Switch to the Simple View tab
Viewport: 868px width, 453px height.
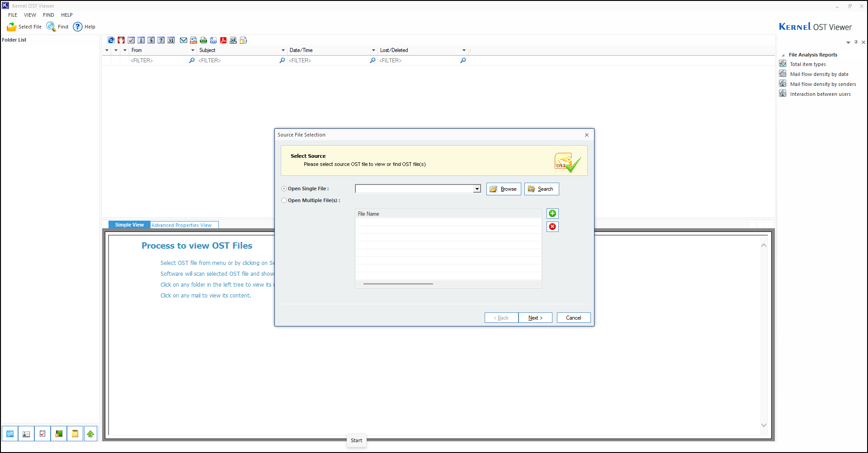point(129,225)
